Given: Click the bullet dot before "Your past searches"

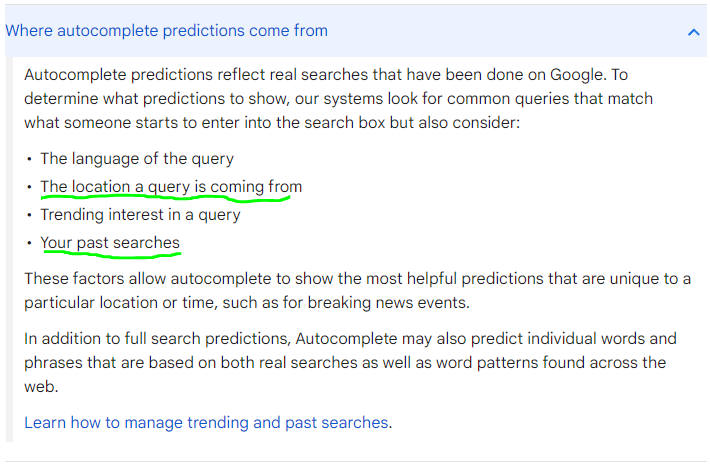Looking at the screenshot, I should (29, 243).
